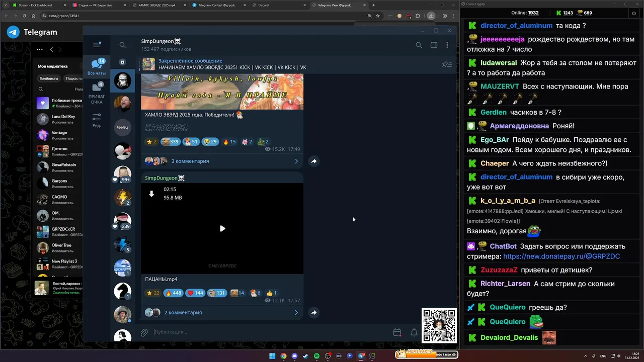Play the ПАЦАНЫ.mp4 video
Viewport: 644px width, 362px height.
[222, 229]
